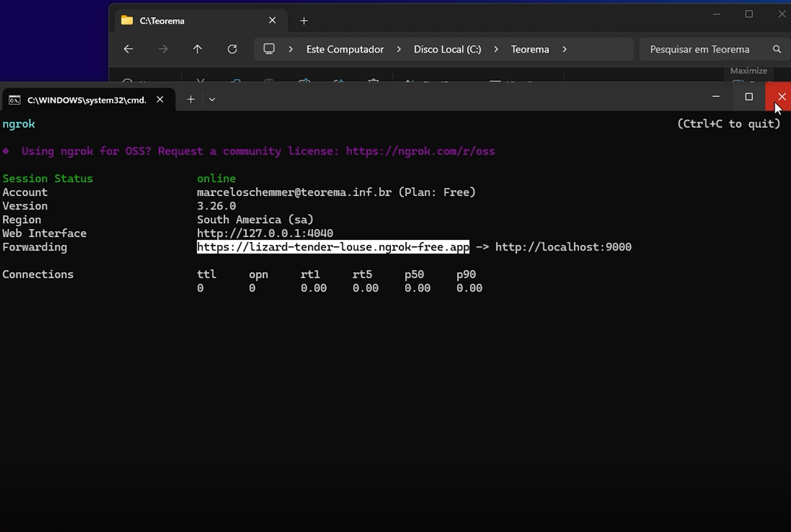791x532 pixels.
Task: Expand the chevron after Este Computador
Action: (x=399, y=49)
